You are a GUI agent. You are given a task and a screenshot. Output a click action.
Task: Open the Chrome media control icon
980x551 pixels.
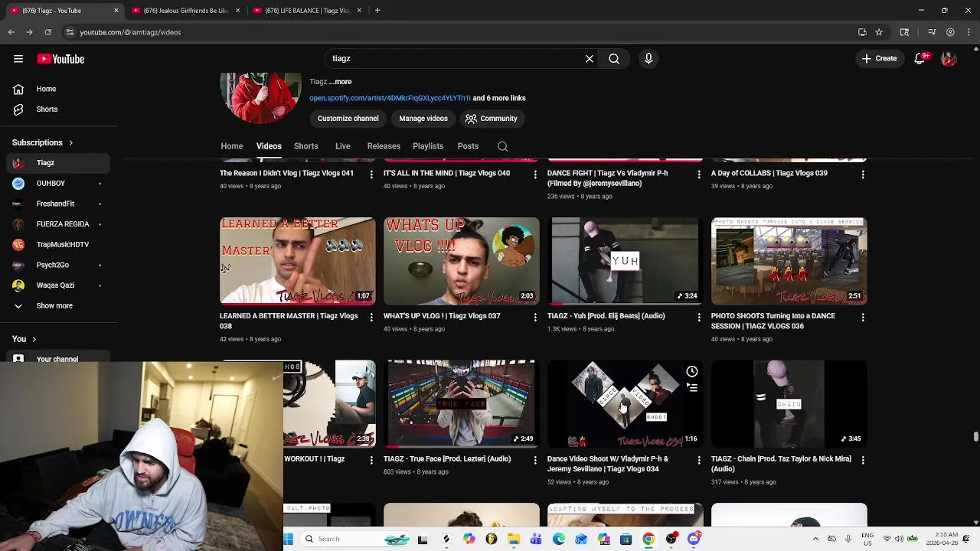pyautogui.click(x=932, y=32)
